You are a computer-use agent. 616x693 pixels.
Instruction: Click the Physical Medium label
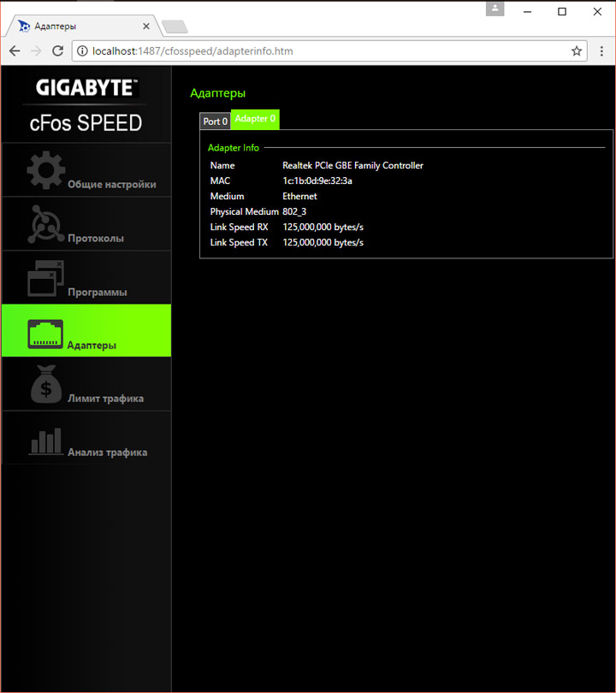[x=245, y=211]
